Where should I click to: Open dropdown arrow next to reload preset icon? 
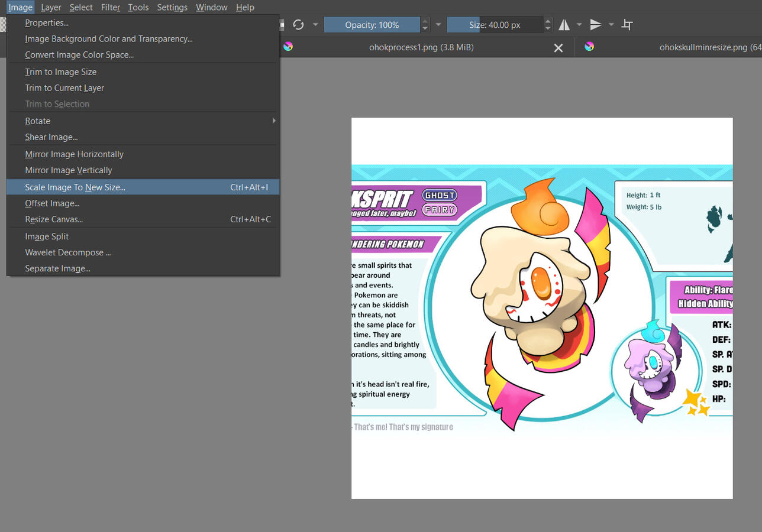pos(315,25)
